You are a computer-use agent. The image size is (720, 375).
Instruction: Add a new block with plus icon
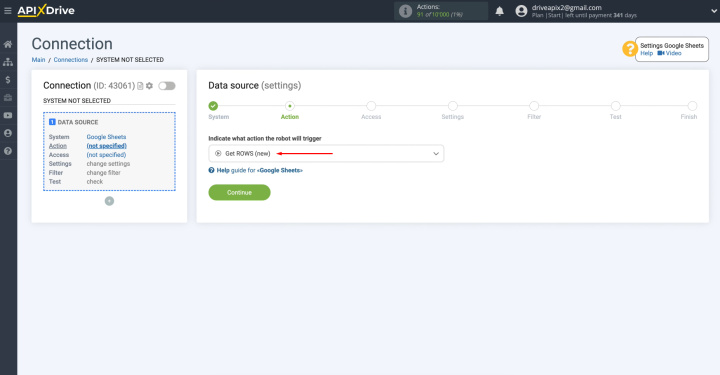click(109, 201)
